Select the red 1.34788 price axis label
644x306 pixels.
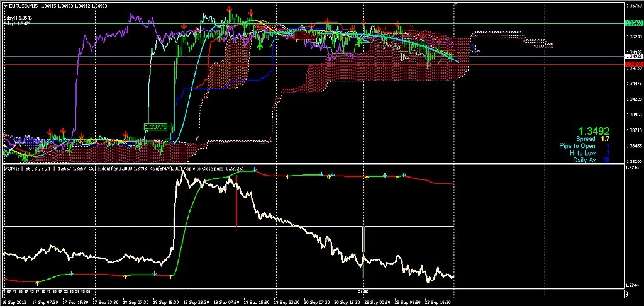tap(633, 64)
